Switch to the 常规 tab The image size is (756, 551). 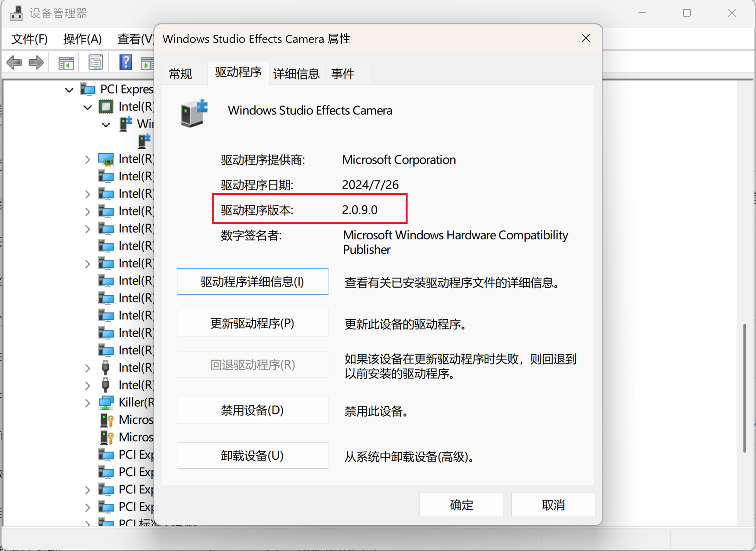pyautogui.click(x=181, y=73)
